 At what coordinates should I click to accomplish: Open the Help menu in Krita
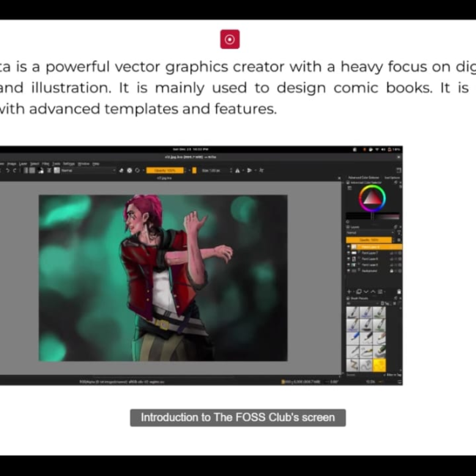click(x=96, y=163)
